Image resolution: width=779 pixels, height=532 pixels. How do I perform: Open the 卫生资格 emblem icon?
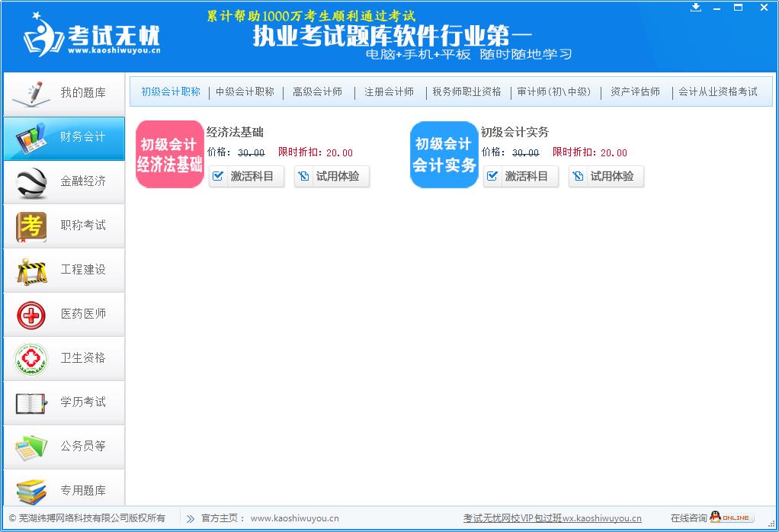tap(30, 359)
